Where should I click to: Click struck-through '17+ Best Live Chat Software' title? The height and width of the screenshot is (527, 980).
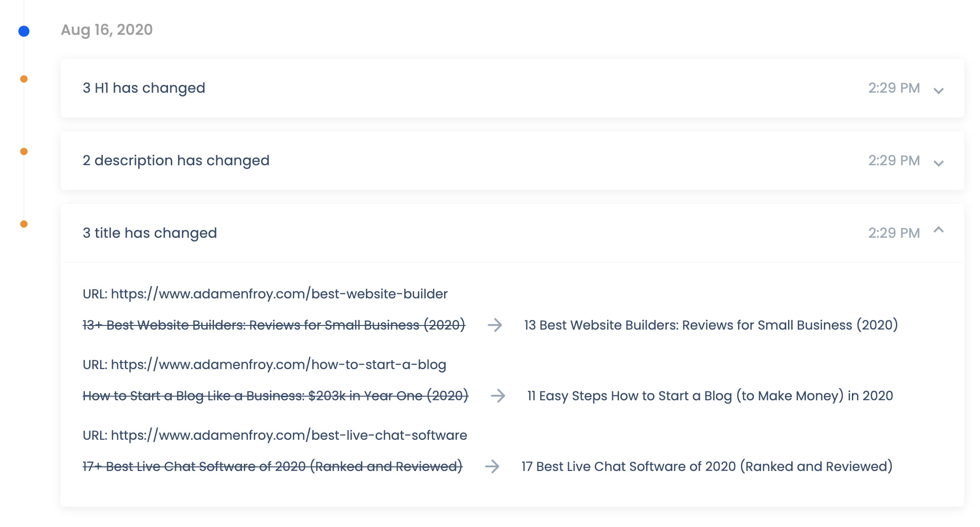click(x=272, y=466)
